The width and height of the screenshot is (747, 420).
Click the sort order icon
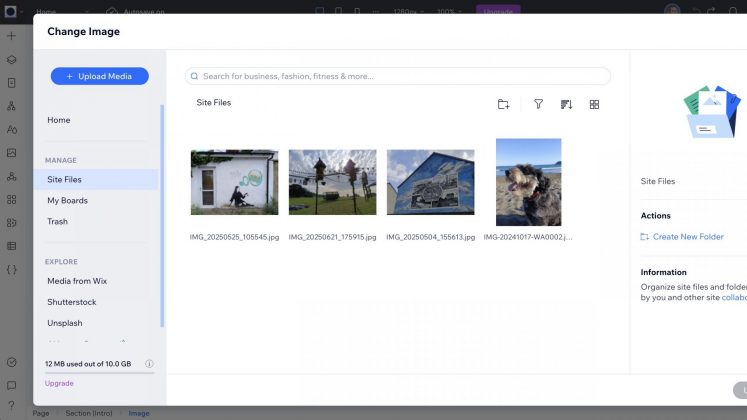(566, 104)
